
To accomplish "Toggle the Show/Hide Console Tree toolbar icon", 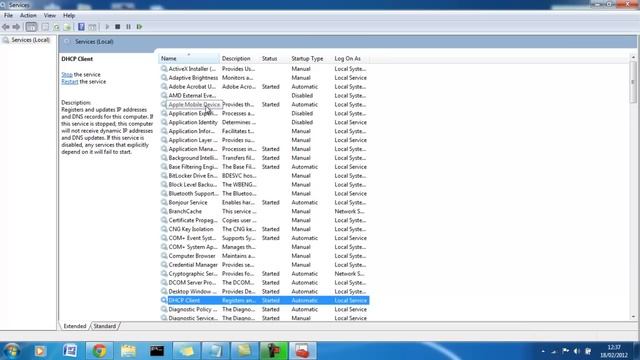I will 31,27.
